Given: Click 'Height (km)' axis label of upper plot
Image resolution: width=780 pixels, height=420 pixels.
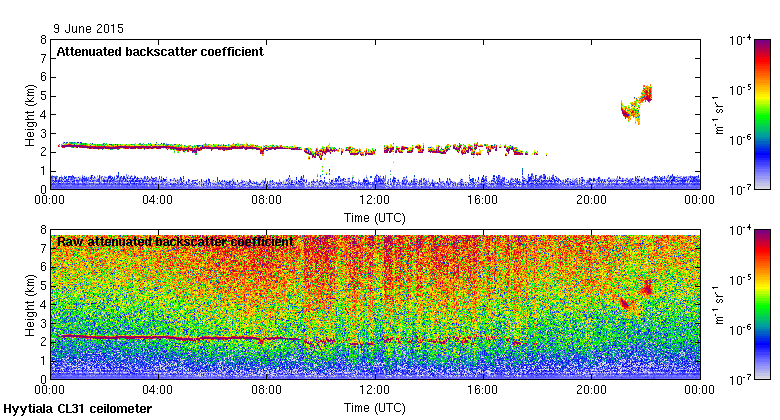Looking at the screenshot, I should click(30, 115).
